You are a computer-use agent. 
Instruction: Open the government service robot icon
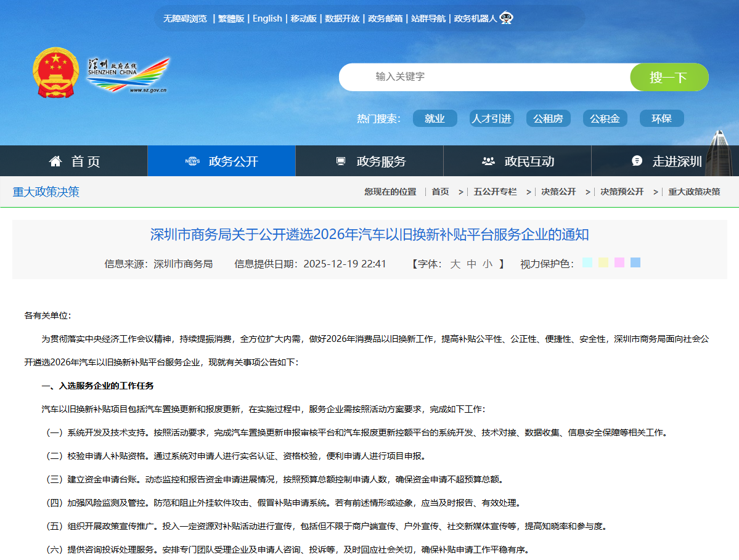click(x=506, y=18)
